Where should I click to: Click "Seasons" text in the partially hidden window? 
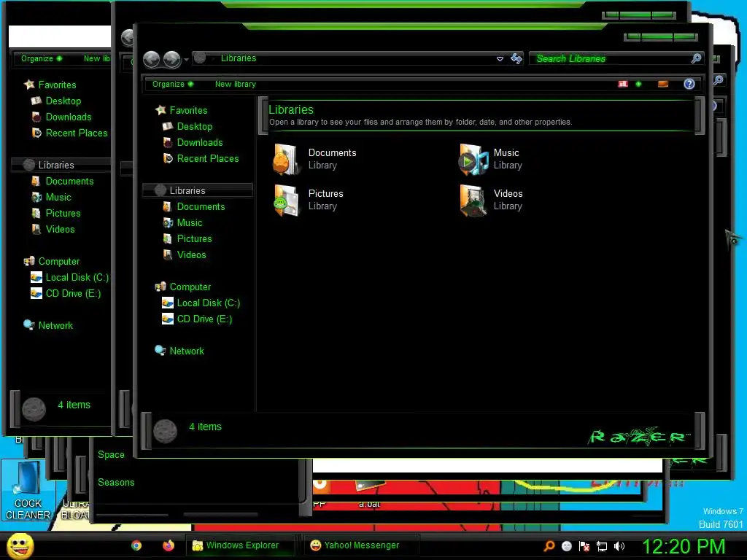tap(116, 483)
